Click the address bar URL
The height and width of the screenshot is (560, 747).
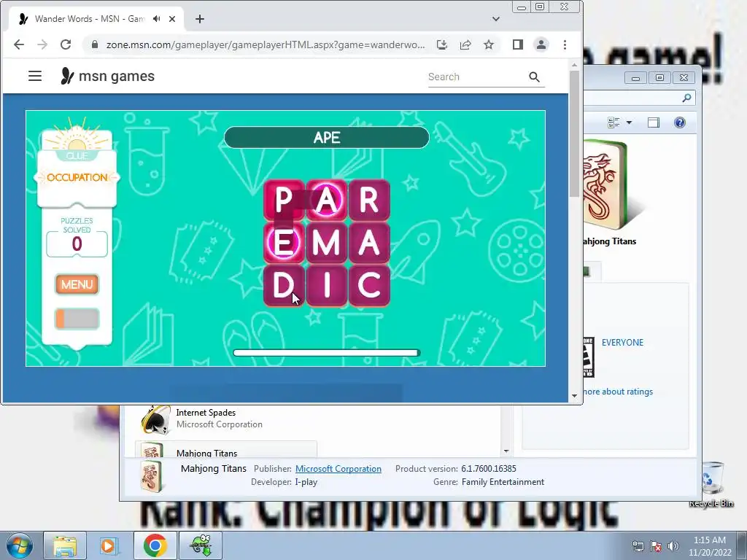[x=266, y=44]
